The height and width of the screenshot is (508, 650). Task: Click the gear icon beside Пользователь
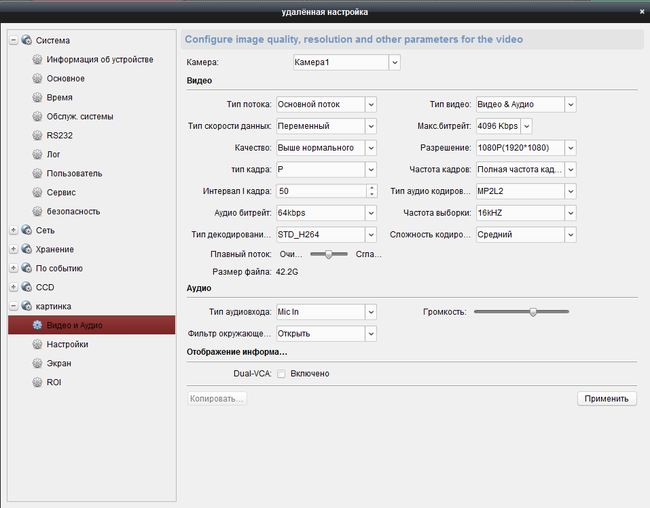[37, 173]
